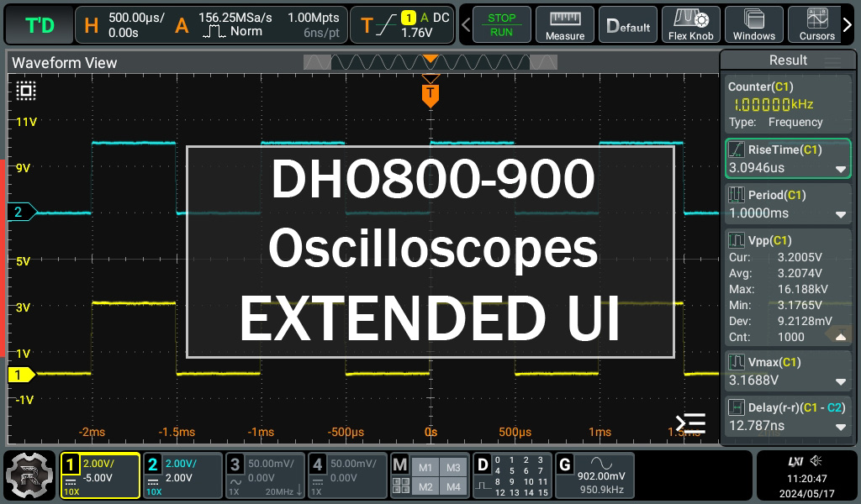861x504 pixels.
Task: Click the Flex Knob icon
Action: click(691, 25)
